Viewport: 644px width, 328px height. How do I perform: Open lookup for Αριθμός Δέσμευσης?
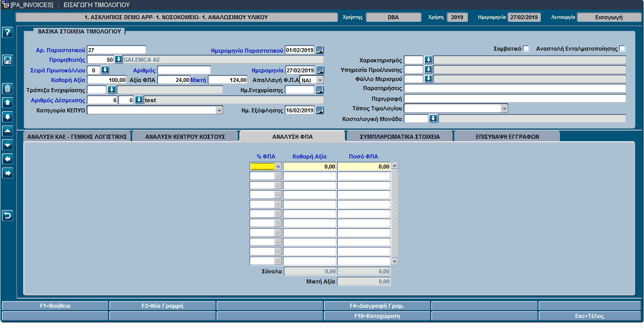tap(139, 100)
